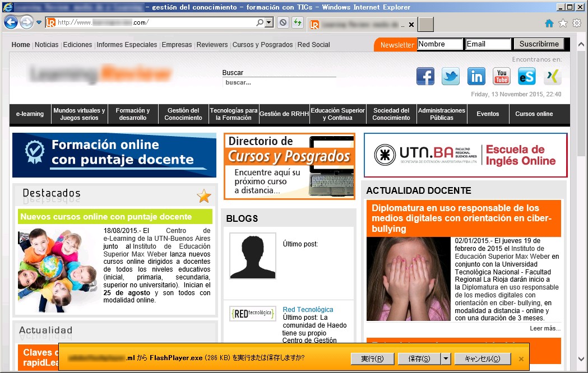The width and height of the screenshot is (588, 373).
Task: Open the YouTube social icon
Action: click(x=501, y=76)
